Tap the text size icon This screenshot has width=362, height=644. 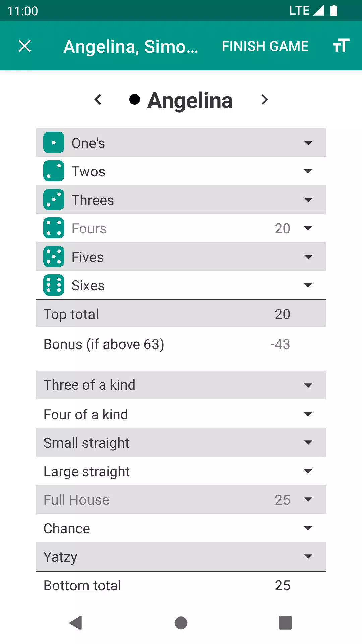[341, 45]
